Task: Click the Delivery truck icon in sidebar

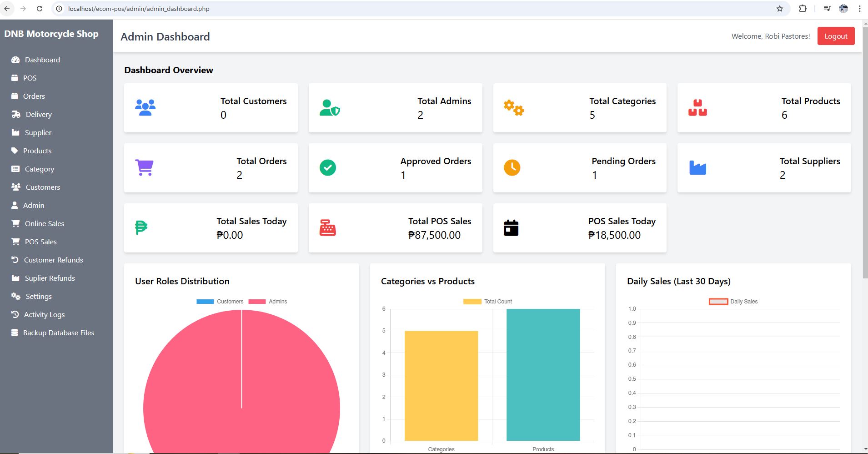Action: pos(16,114)
